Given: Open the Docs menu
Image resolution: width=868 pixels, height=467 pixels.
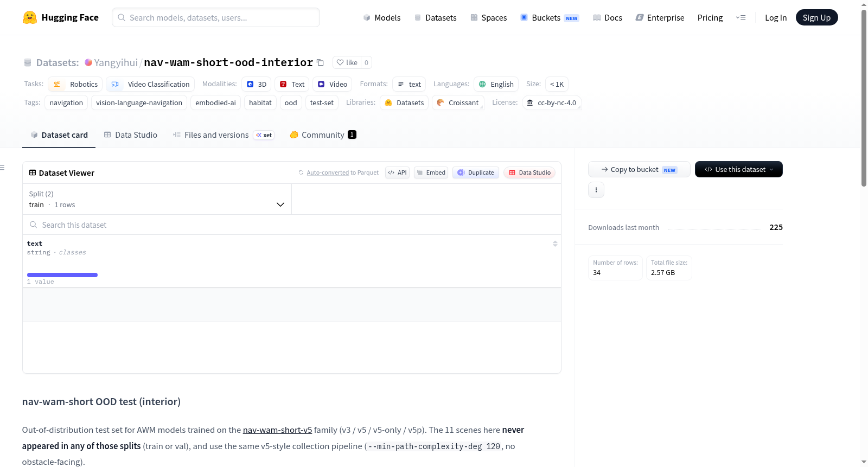Looking at the screenshot, I should tap(608, 17).
